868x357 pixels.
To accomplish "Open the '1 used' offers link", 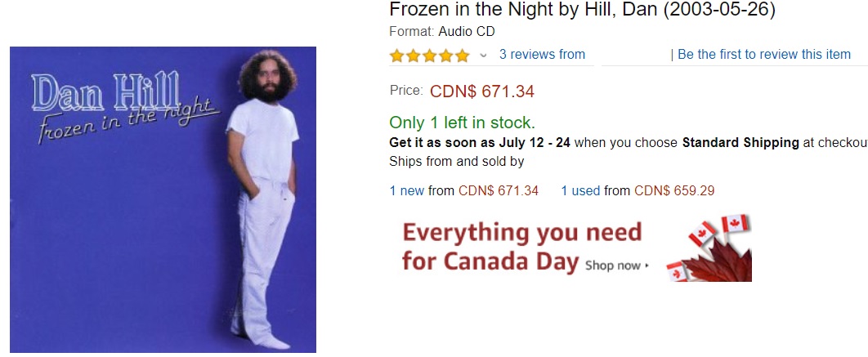I will pos(579,190).
